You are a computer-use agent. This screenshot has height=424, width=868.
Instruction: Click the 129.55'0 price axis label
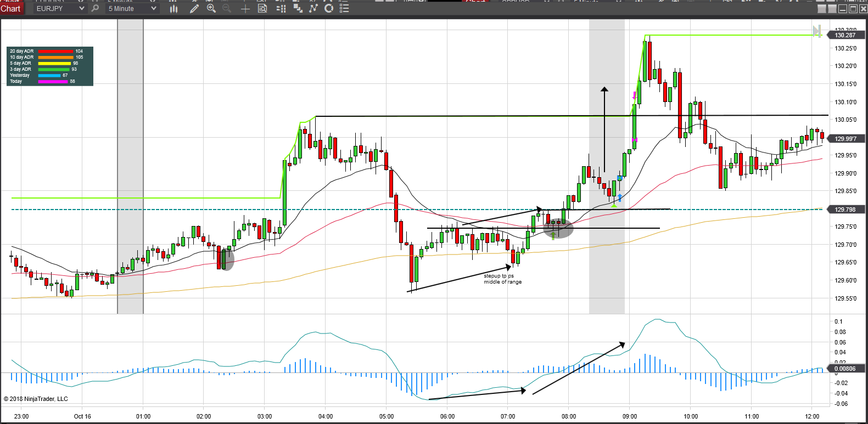pyautogui.click(x=845, y=298)
